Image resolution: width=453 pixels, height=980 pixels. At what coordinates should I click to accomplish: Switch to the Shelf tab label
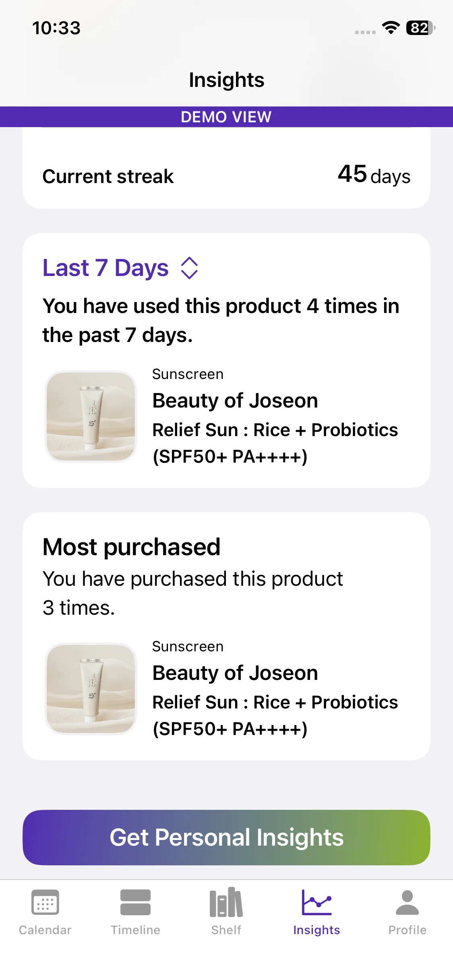tap(226, 930)
